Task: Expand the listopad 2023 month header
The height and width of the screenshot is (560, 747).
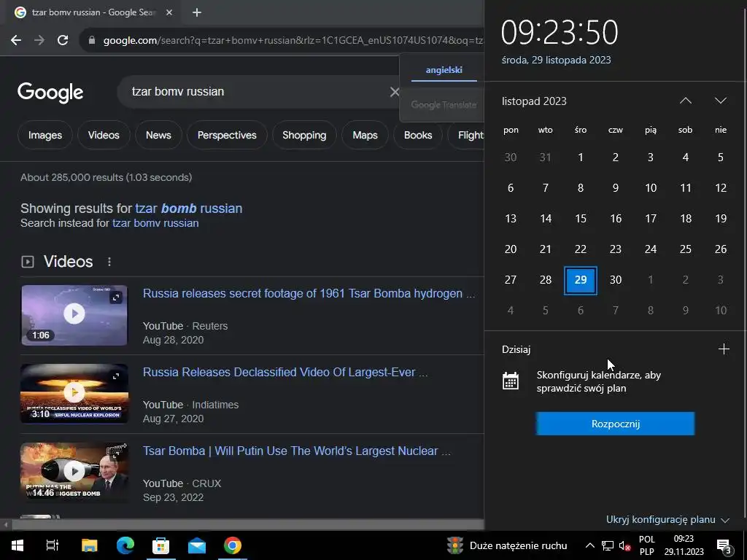Action: (x=534, y=101)
